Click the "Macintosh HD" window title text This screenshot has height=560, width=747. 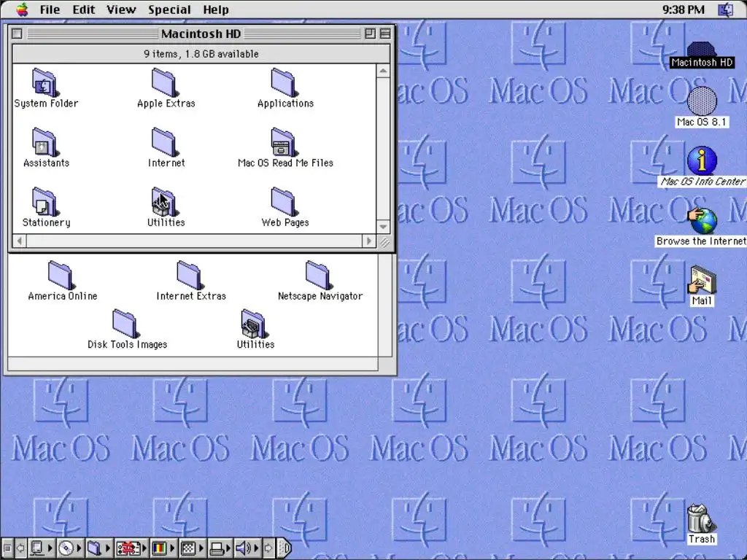(x=201, y=34)
